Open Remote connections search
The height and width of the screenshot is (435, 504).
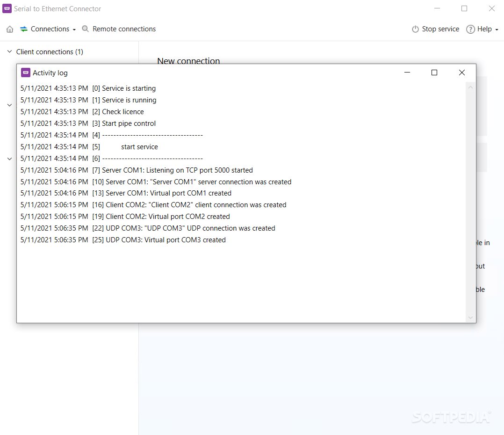tap(119, 29)
